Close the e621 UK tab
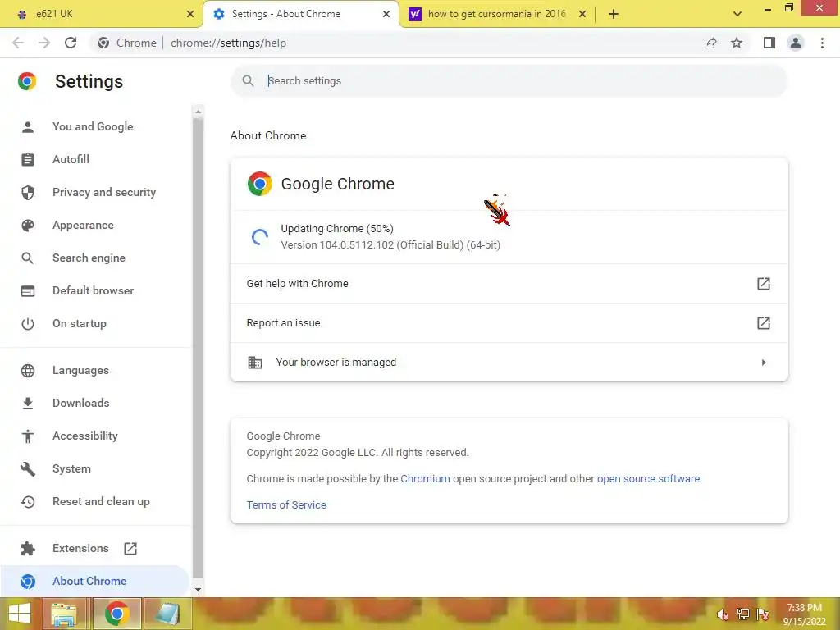 coord(190,14)
